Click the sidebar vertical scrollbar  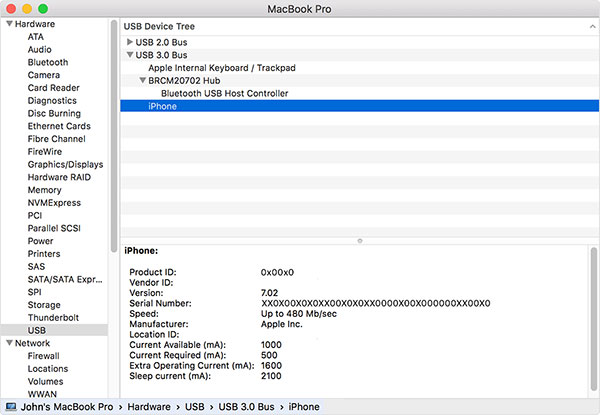114,136
